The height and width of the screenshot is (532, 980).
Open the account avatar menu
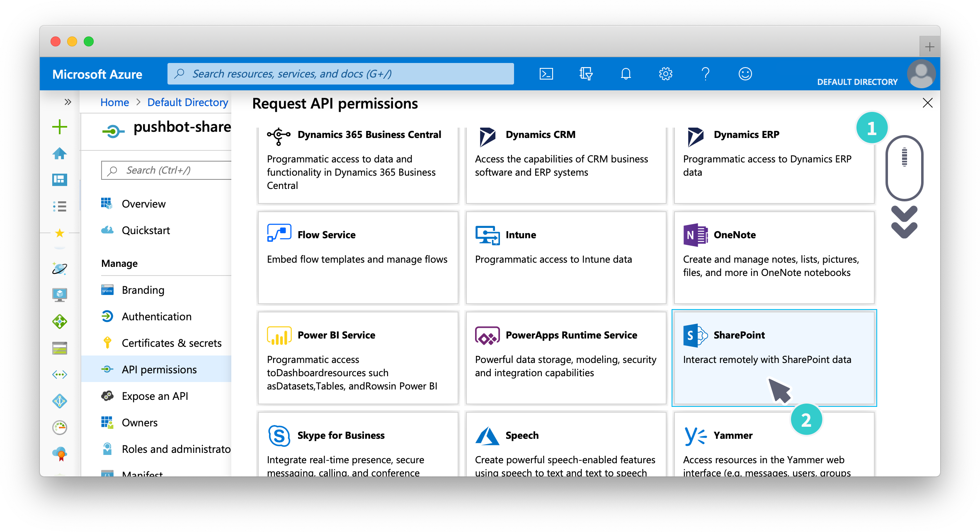(x=921, y=74)
